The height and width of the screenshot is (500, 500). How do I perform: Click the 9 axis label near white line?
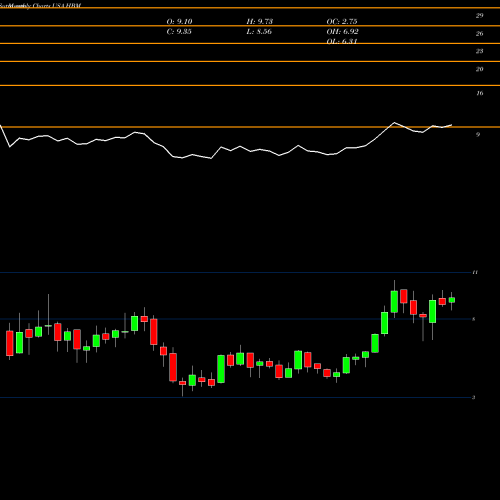click(478, 135)
